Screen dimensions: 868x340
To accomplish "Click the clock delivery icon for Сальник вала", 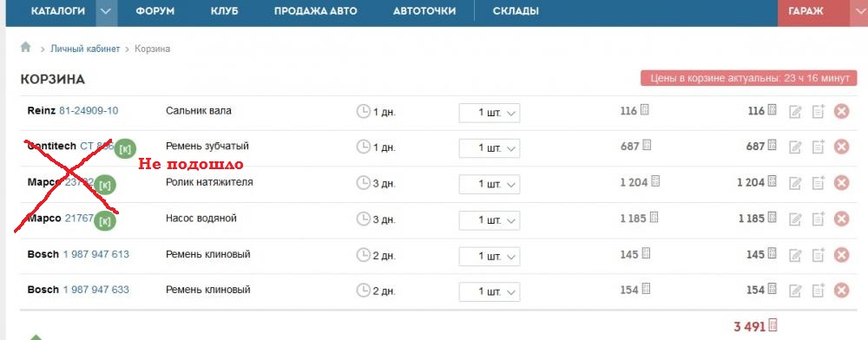I will pyautogui.click(x=363, y=112).
